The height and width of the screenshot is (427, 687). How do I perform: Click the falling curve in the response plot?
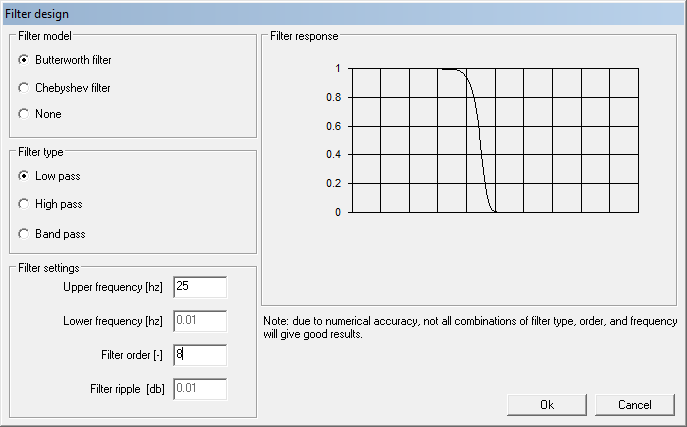click(x=479, y=140)
